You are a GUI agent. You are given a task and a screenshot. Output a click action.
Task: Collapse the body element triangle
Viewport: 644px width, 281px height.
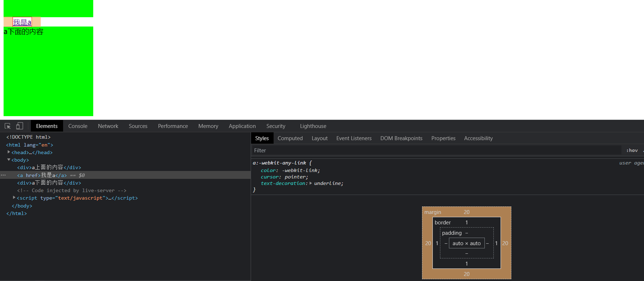pyautogui.click(x=9, y=159)
